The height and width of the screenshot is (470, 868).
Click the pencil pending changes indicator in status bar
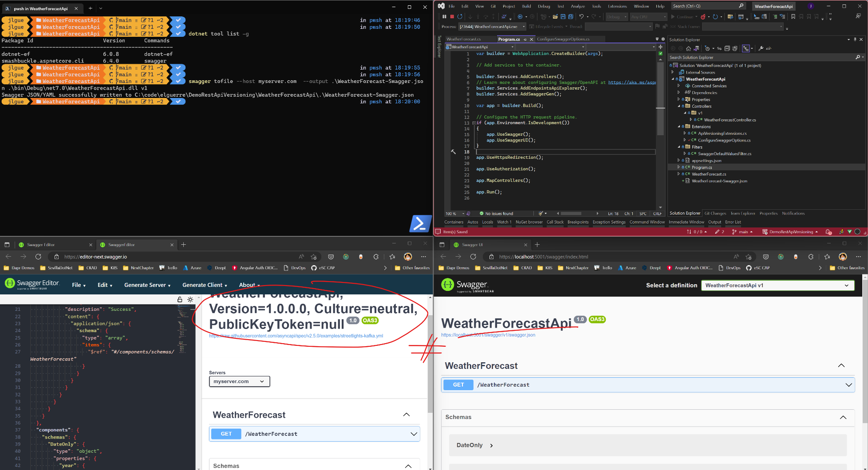719,232
